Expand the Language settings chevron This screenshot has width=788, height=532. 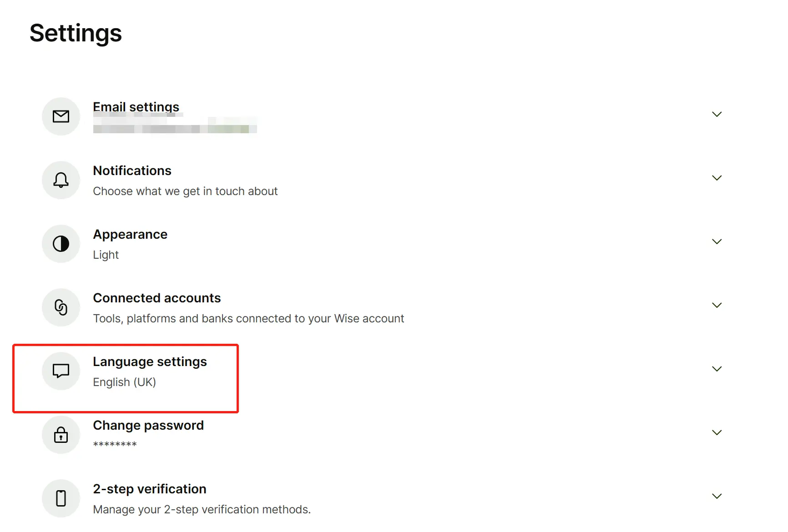tap(717, 369)
